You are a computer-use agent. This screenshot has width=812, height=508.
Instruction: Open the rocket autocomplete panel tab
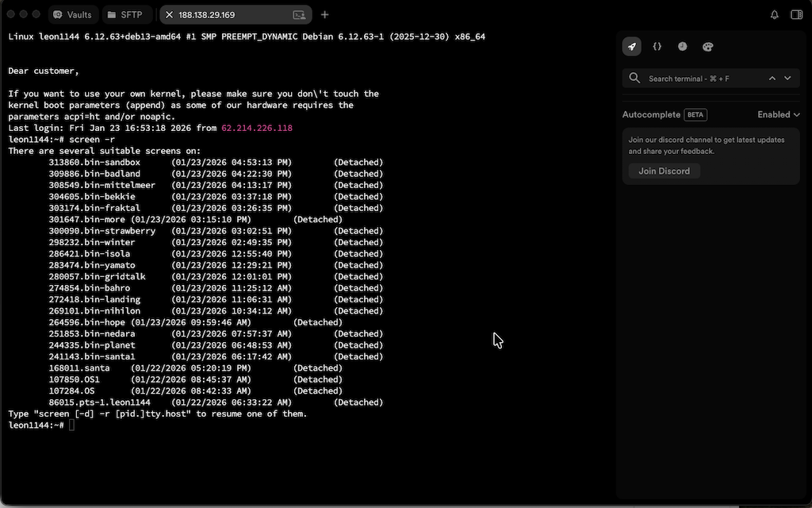pos(632,47)
